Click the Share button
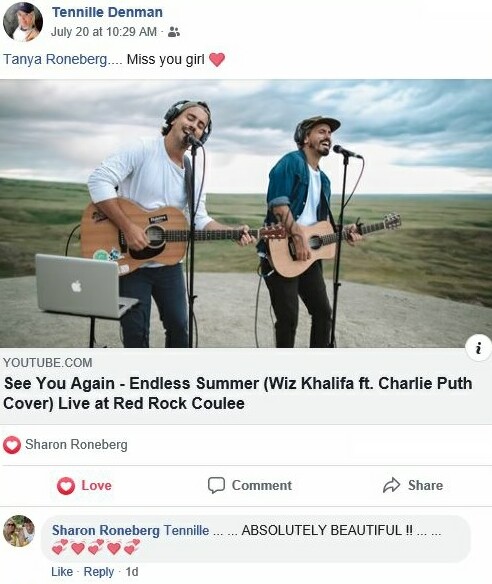Image resolution: width=492 pixels, height=584 pixels. coord(413,485)
